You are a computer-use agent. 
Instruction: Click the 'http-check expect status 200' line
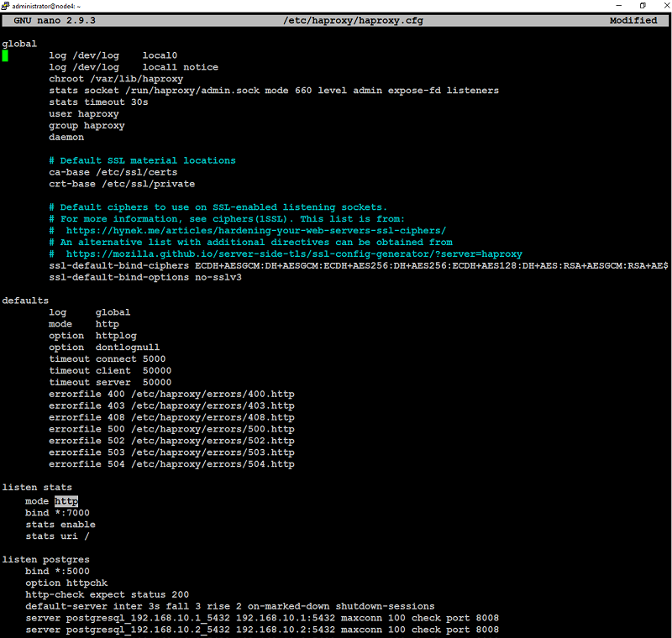[x=108, y=594]
